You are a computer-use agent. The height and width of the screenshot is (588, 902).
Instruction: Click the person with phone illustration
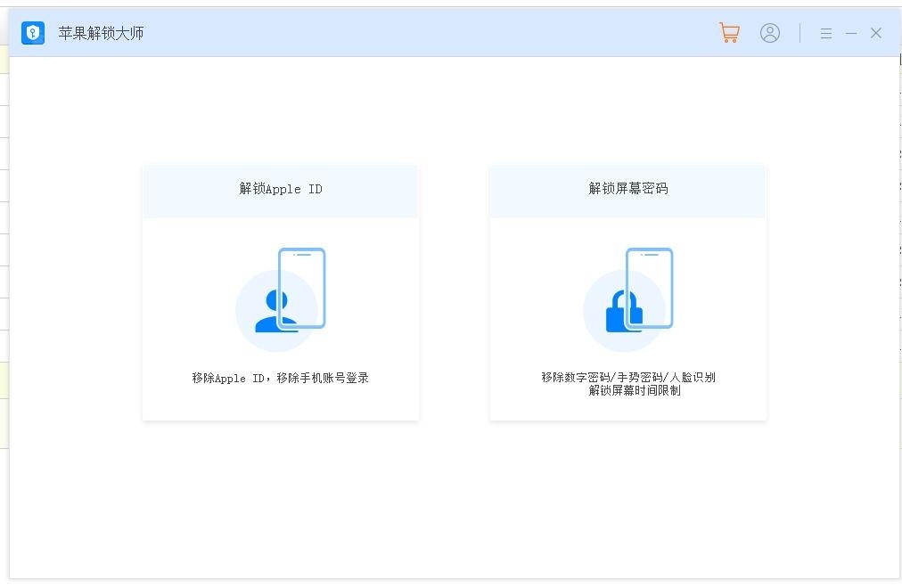coord(281,299)
